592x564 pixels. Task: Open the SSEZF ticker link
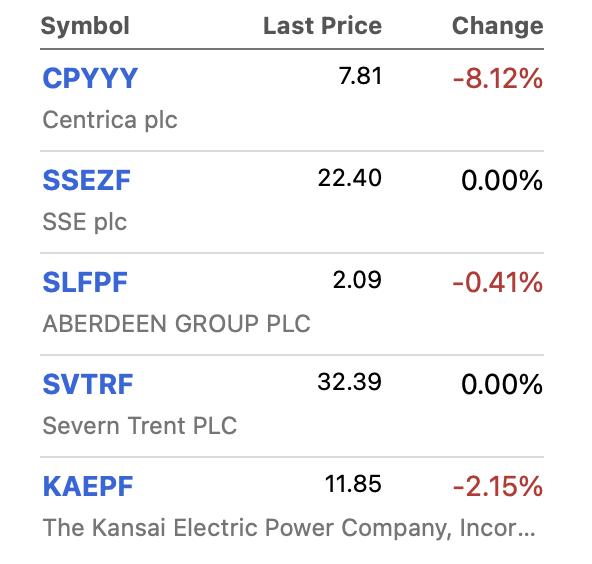(x=86, y=180)
